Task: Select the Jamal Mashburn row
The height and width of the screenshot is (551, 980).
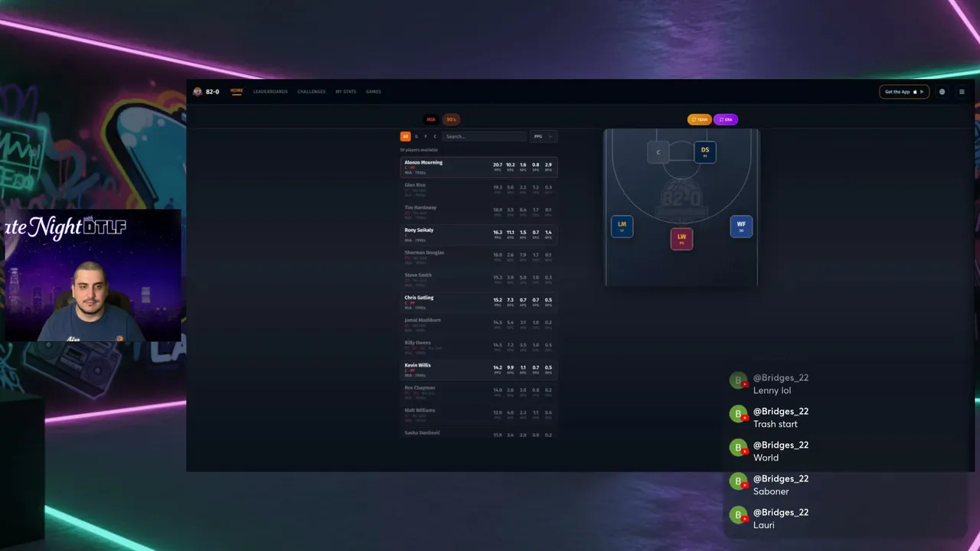Action: point(479,324)
